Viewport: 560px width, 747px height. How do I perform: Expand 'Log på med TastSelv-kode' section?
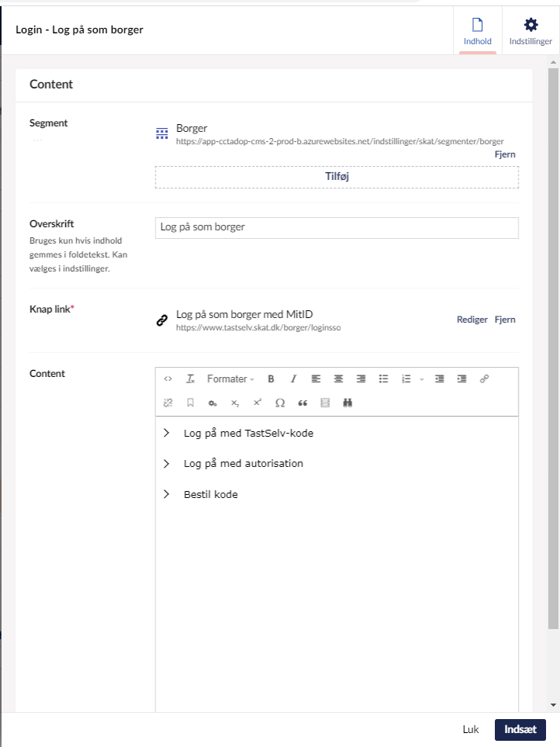click(x=166, y=433)
